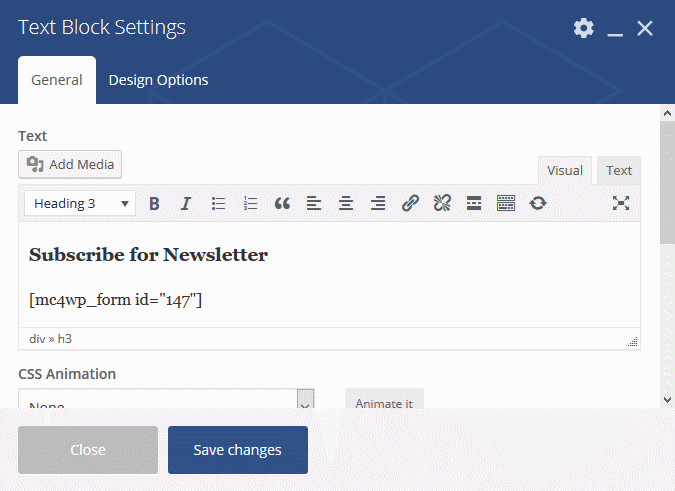
Task: Close Text Block Settings with X icon
Action: 645,28
